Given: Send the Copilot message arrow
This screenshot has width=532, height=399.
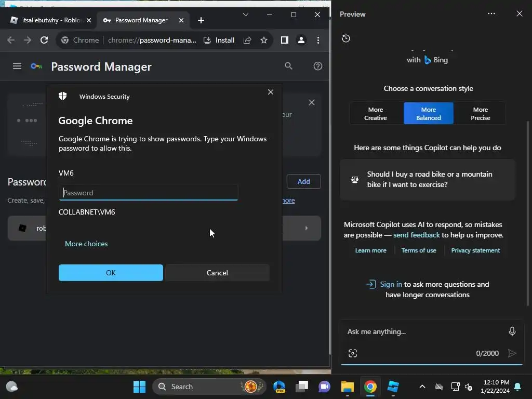Looking at the screenshot, I should point(512,353).
